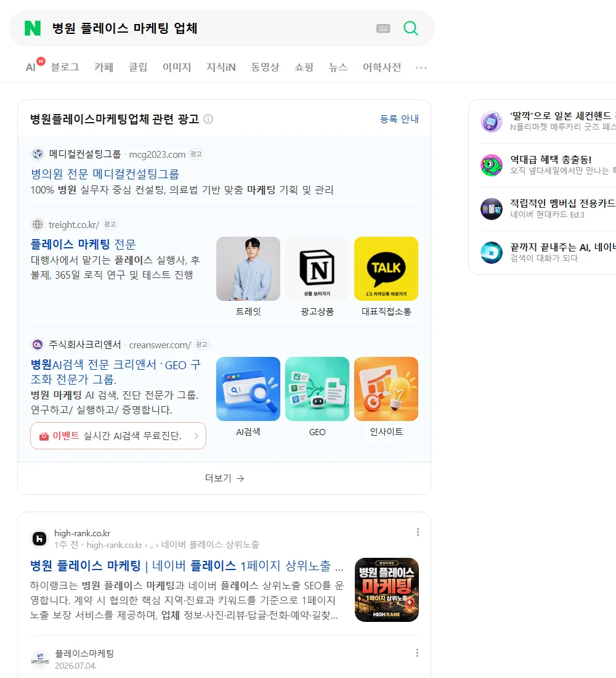Viewport: 616px width, 678px height.
Task: Click the info icon beside 관련 광고
Action: [x=208, y=119]
